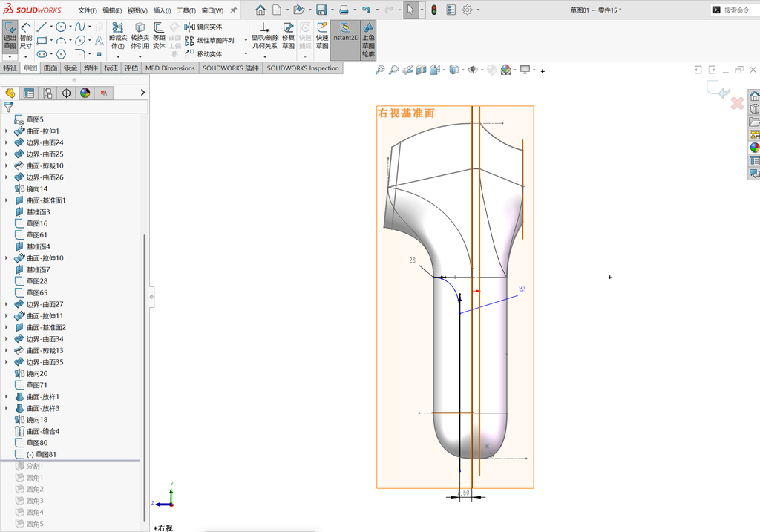
Task: Open the Save dropdown arrow
Action: tap(332, 10)
